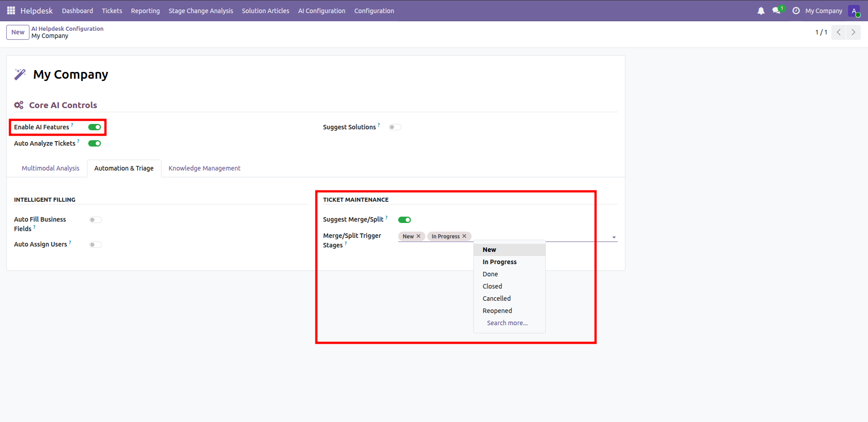868x422 pixels.
Task: Choose In Progress from the stages dropdown
Action: coord(510,262)
